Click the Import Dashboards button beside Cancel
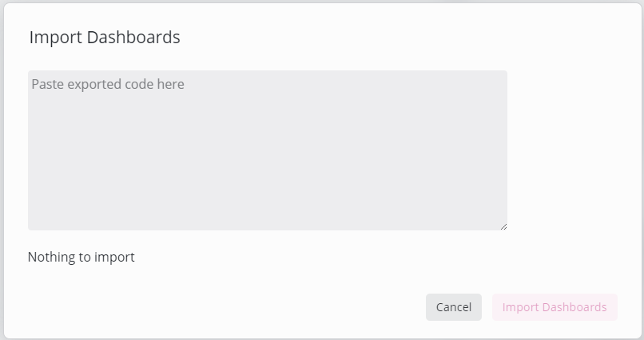 tap(554, 307)
